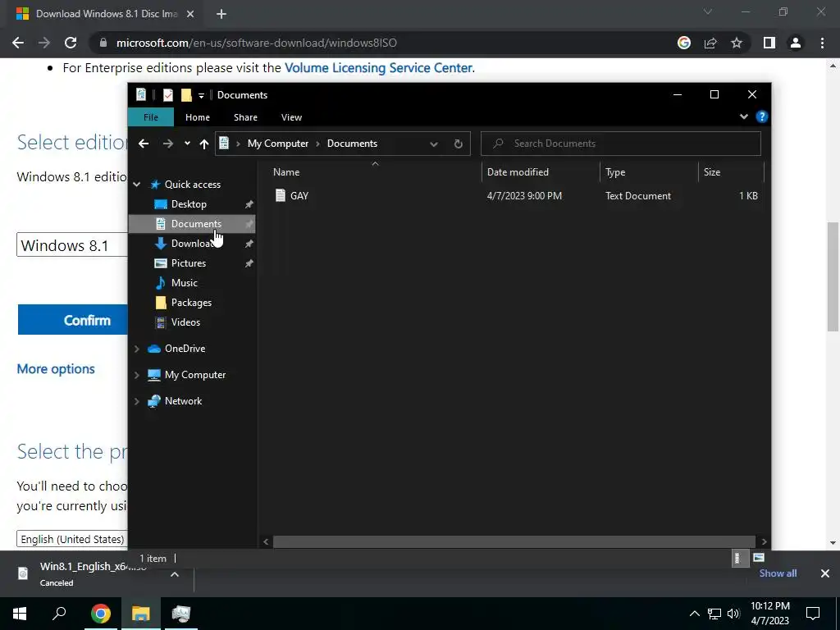Collapse the Quick access tree node
This screenshot has width=840, height=630.
coord(137,185)
